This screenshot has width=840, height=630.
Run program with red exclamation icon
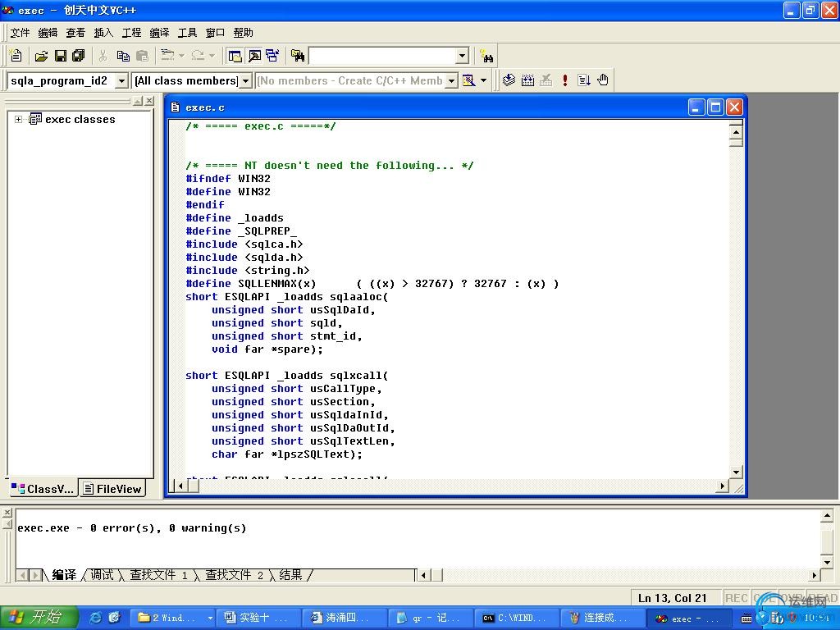coord(564,80)
